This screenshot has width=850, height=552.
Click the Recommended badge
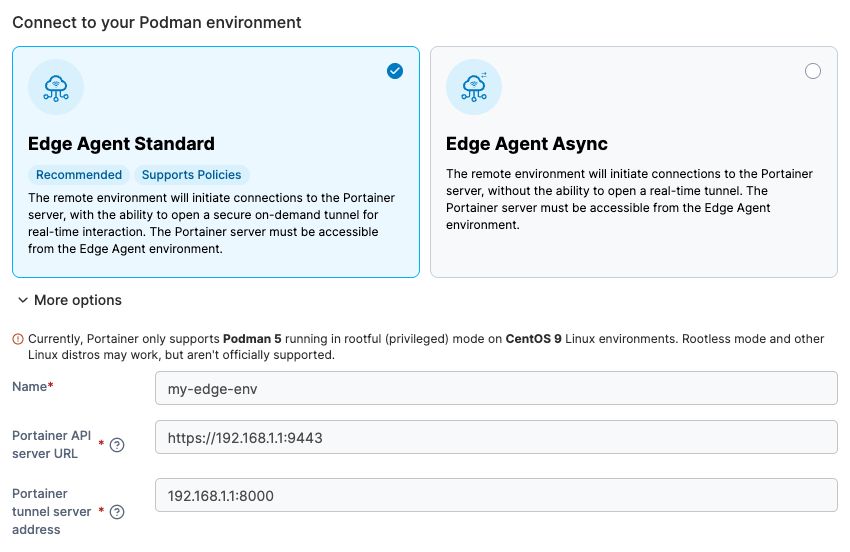tap(77, 175)
